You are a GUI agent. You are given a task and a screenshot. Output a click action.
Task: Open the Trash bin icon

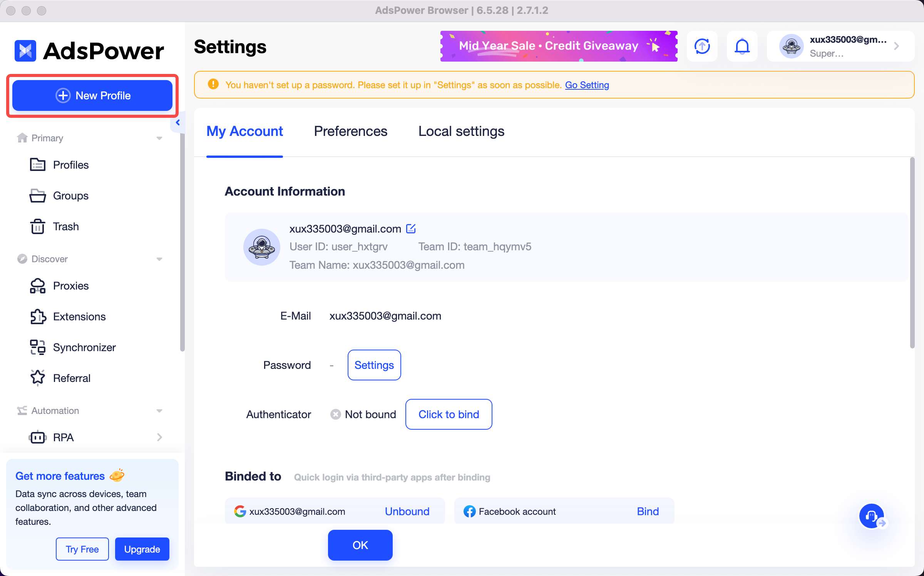(x=38, y=226)
